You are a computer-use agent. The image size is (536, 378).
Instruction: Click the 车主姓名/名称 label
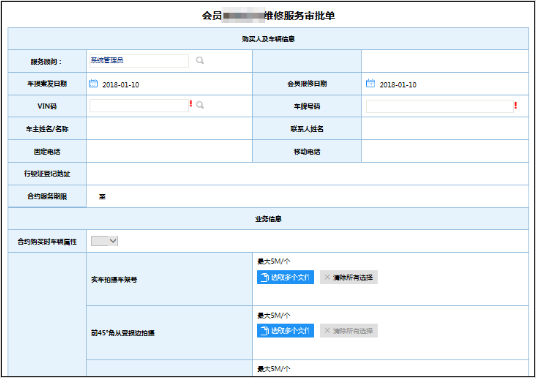tap(47, 129)
